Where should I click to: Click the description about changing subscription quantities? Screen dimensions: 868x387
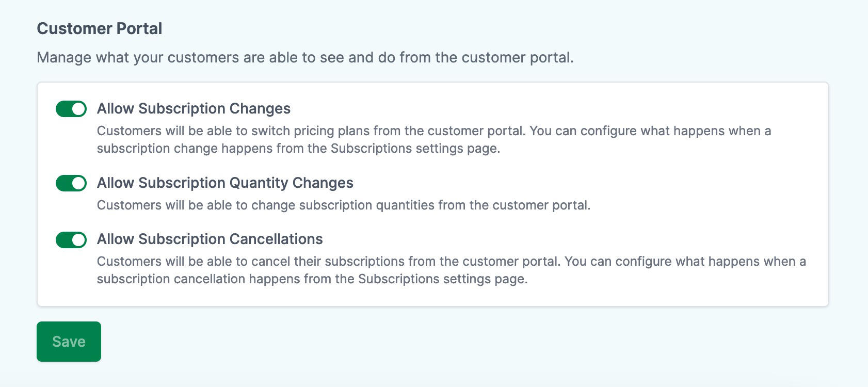pos(344,205)
